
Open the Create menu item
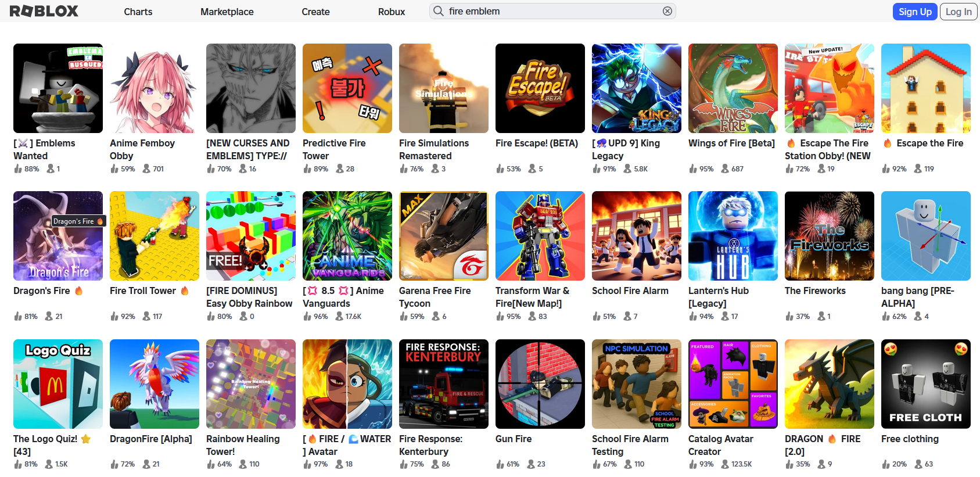315,12
